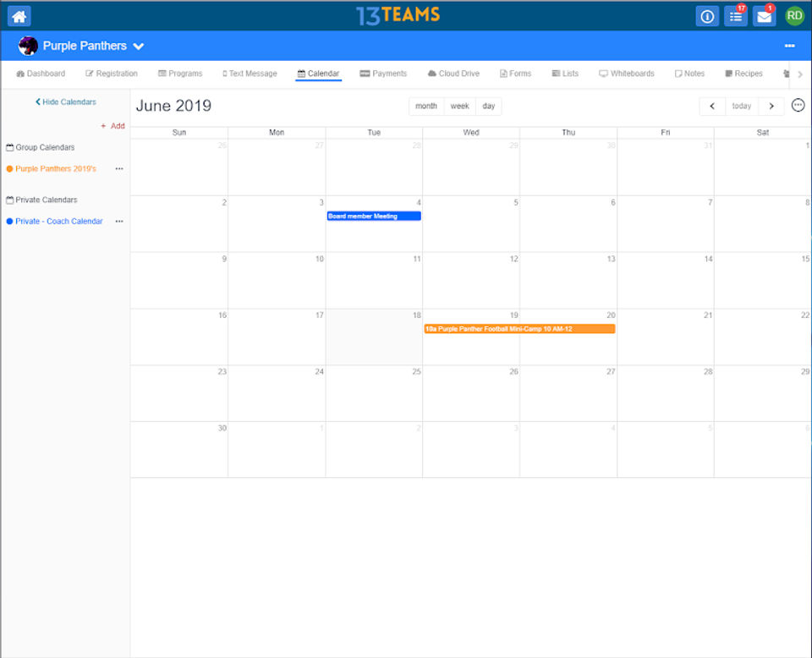This screenshot has height=658, width=812.
Task: Click the red Add calendar link
Action: click(x=112, y=126)
